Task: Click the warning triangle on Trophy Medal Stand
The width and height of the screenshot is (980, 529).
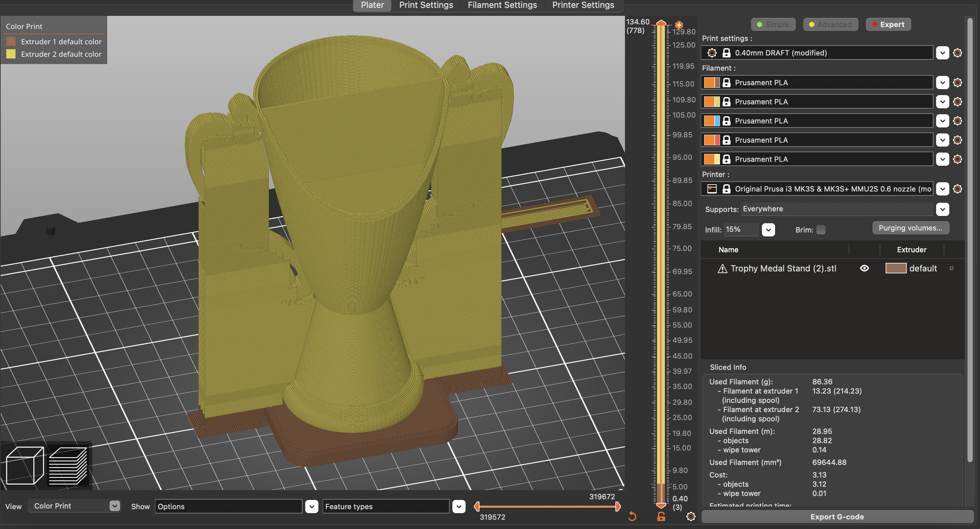Action: (x=722, y=268)
